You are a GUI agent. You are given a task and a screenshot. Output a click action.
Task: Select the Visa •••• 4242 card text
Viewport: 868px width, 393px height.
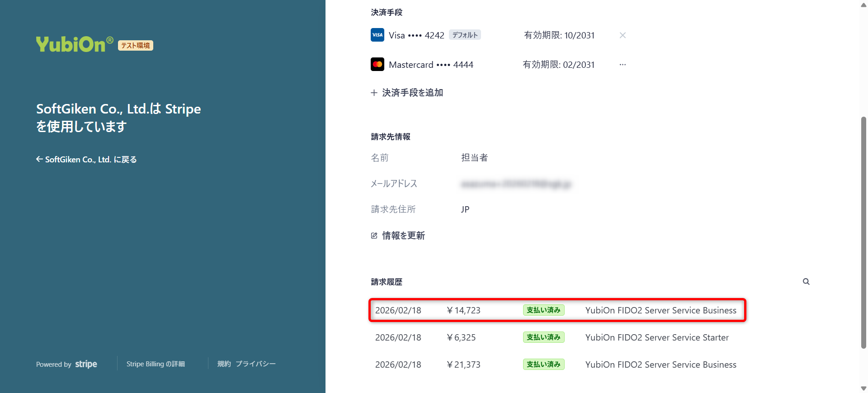(416, 35)
